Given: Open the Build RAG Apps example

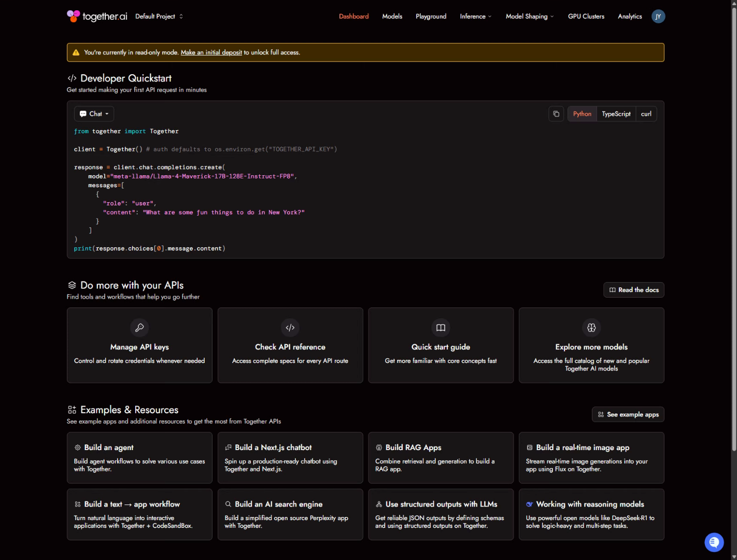Looking at the screenshot, I should click(x=441, y=458).
